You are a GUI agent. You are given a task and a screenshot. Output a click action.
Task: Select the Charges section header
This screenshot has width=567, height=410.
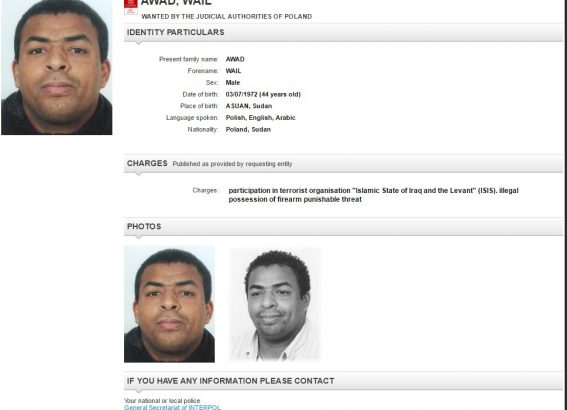(343, 164)
